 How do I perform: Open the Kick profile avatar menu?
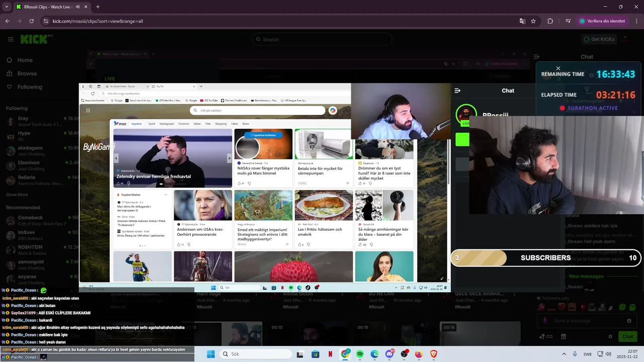625,39
